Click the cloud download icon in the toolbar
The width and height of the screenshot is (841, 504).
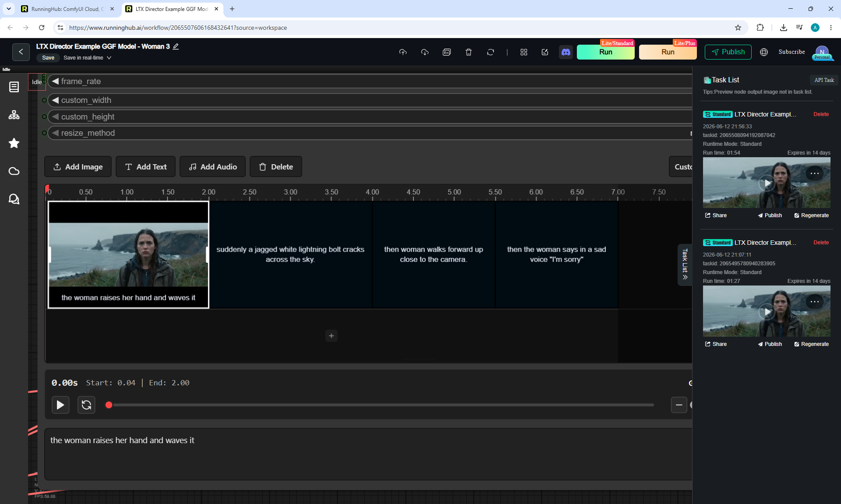coord(425,52)
